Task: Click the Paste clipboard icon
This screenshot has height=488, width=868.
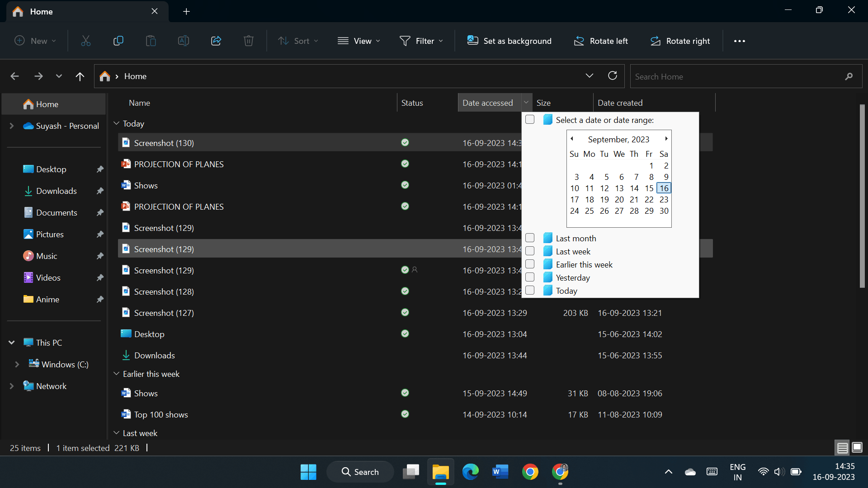Action: point(151,41)
